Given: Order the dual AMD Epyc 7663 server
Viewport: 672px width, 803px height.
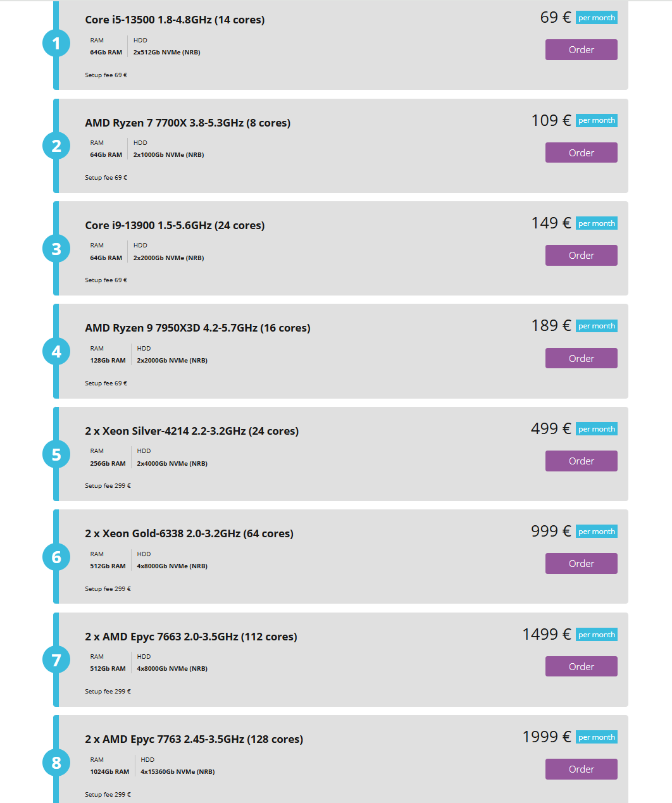Looking at the screenshot, I should coord(581,666).
